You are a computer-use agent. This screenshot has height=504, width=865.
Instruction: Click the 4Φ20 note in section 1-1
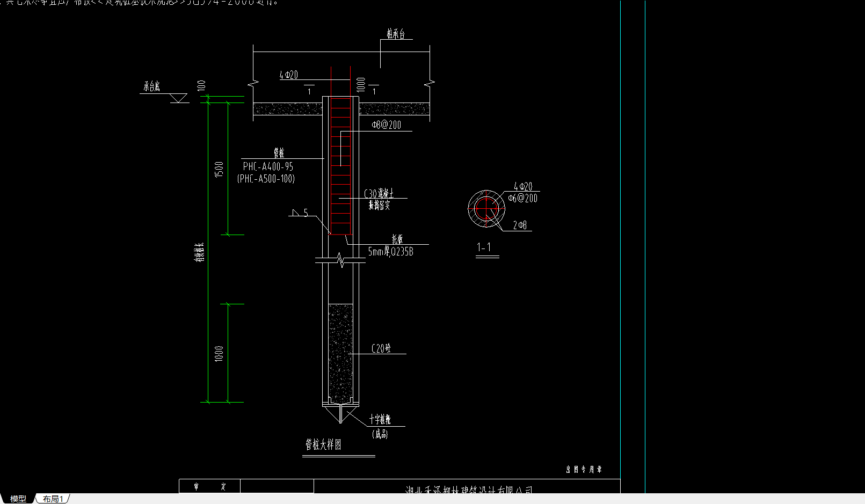tap(523, 186)
